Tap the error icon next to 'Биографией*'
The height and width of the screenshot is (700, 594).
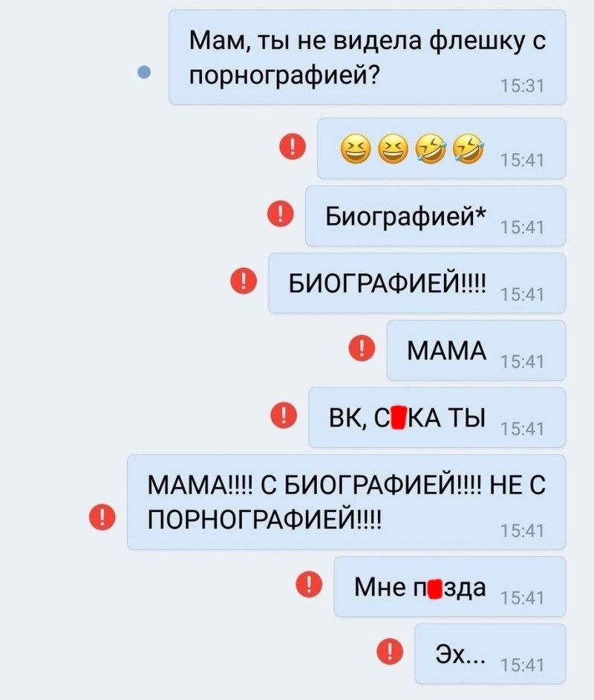(x=281, y=214)
